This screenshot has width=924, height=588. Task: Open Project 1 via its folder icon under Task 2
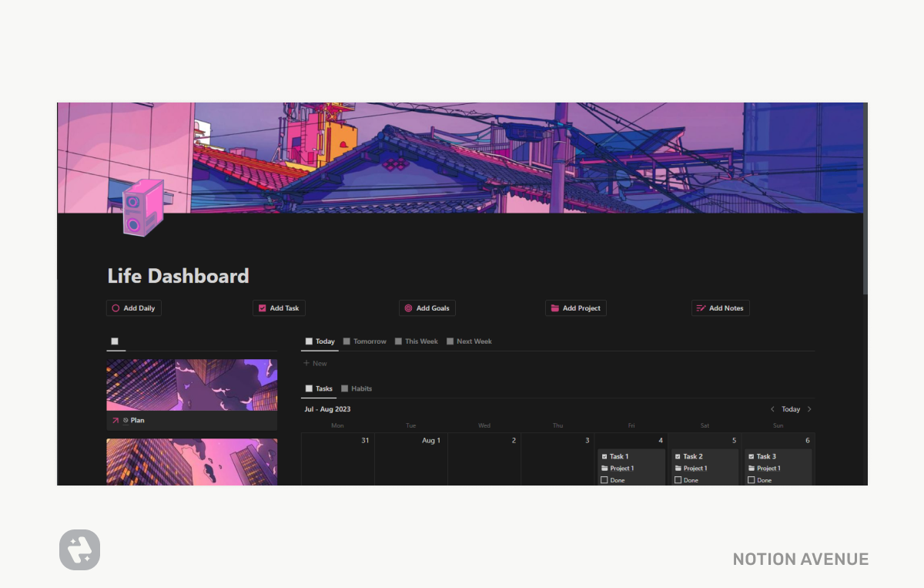680,468
